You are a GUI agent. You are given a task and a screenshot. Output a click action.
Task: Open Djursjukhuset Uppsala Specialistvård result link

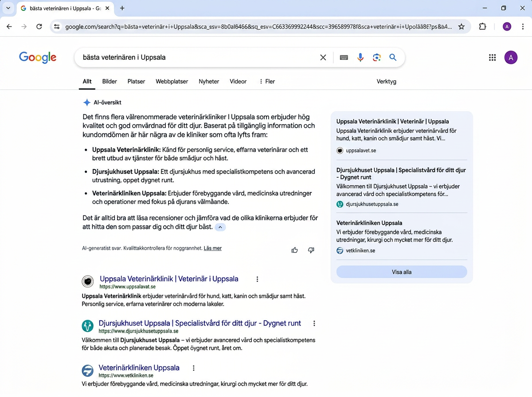pyautogui.click(x=200, y=323)
